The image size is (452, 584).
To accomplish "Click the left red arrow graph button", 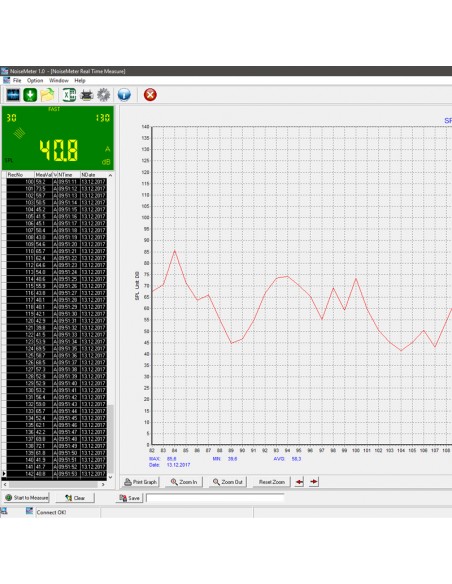I will 299,482.
